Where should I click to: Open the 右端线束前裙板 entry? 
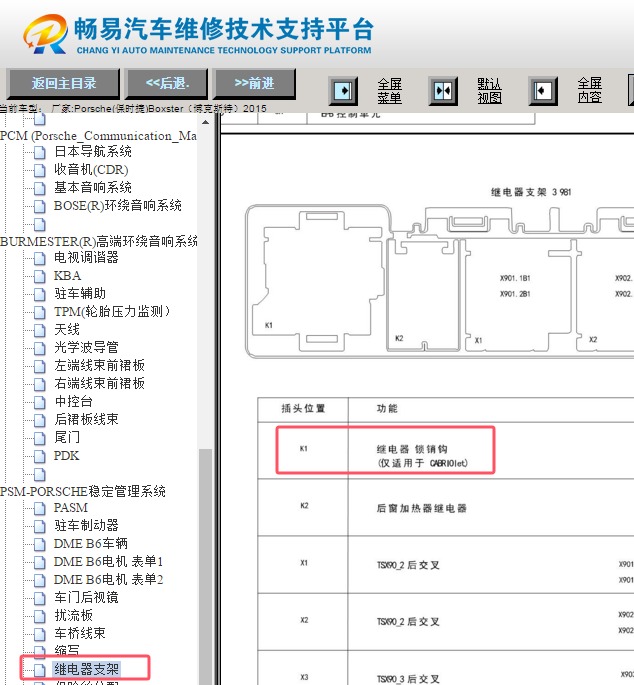tap(99, 383)
